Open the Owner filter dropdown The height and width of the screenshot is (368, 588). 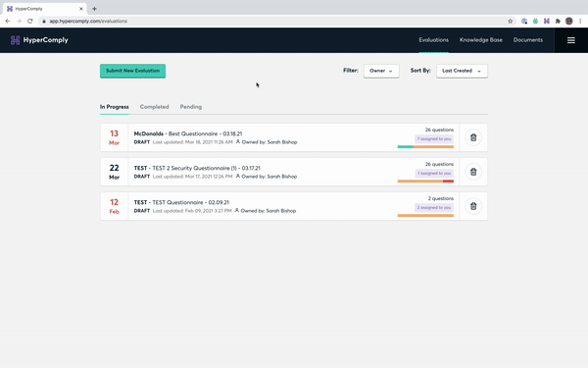(381, 71)
